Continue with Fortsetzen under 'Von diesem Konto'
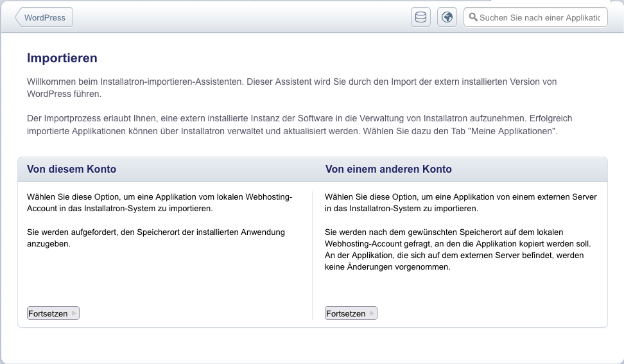This screenshot has width=624, height=364. click(53, 313)
